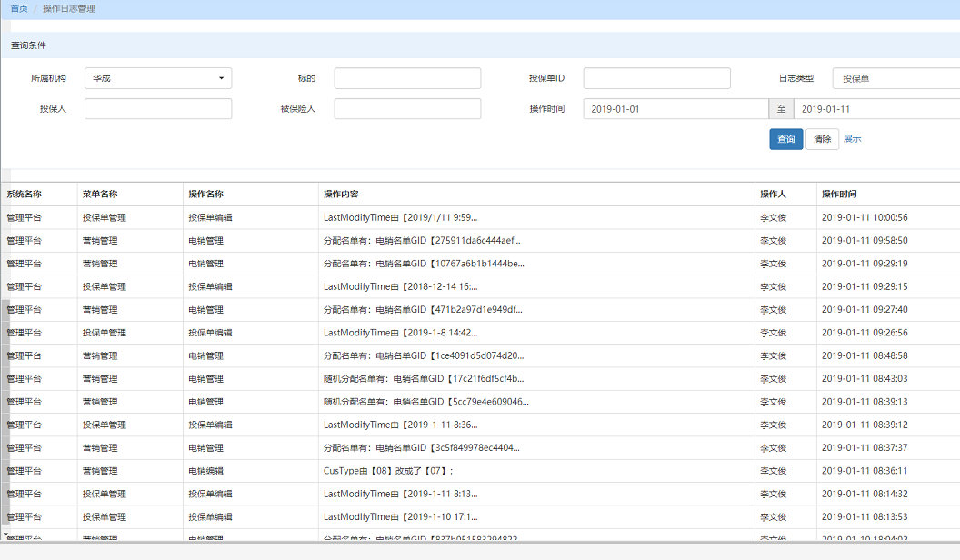Click the 系统名称 column header
This screenshot has height=560, width=960.
[x=25, y=195]
